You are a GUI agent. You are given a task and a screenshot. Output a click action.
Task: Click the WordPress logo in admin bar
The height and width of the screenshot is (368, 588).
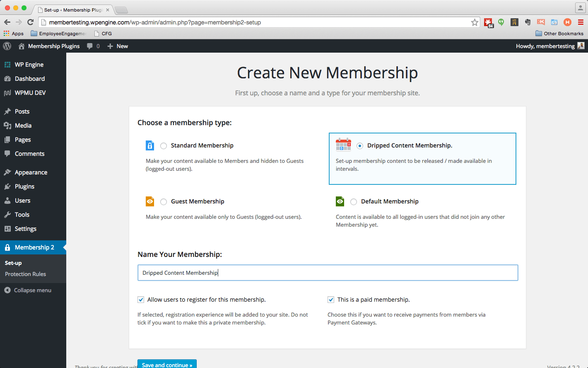7,46
